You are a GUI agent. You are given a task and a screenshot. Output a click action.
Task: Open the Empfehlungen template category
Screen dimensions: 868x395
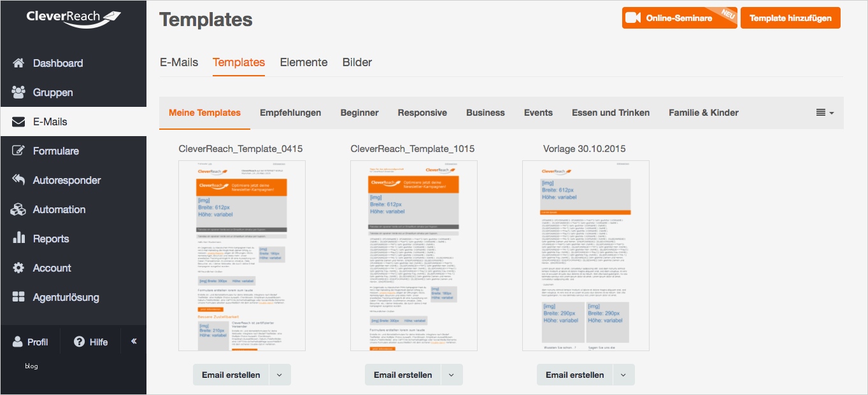(x=290, y=113)
